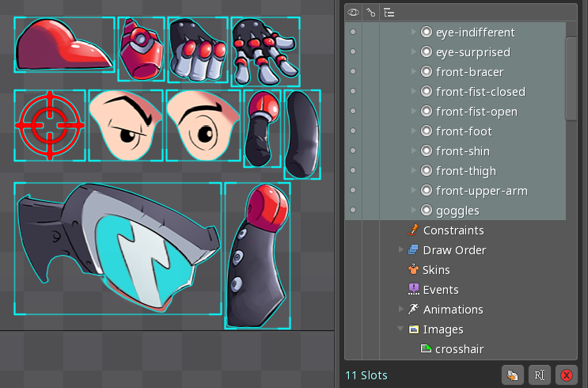Expand the Draw Order node
Screen dimensions: 588x388
[x=401, y=250]
